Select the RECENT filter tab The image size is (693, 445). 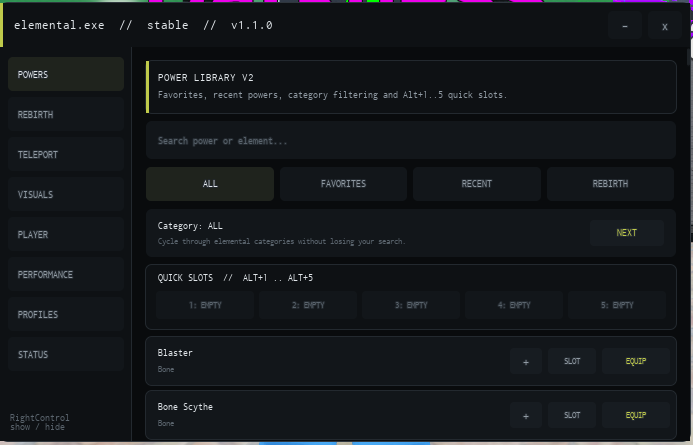[476, 184]
